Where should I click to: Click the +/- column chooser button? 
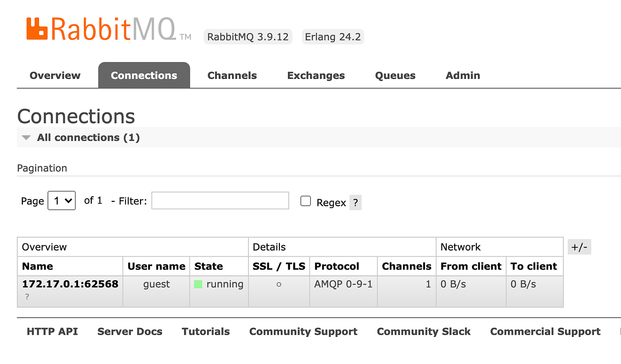pos(579,247)
